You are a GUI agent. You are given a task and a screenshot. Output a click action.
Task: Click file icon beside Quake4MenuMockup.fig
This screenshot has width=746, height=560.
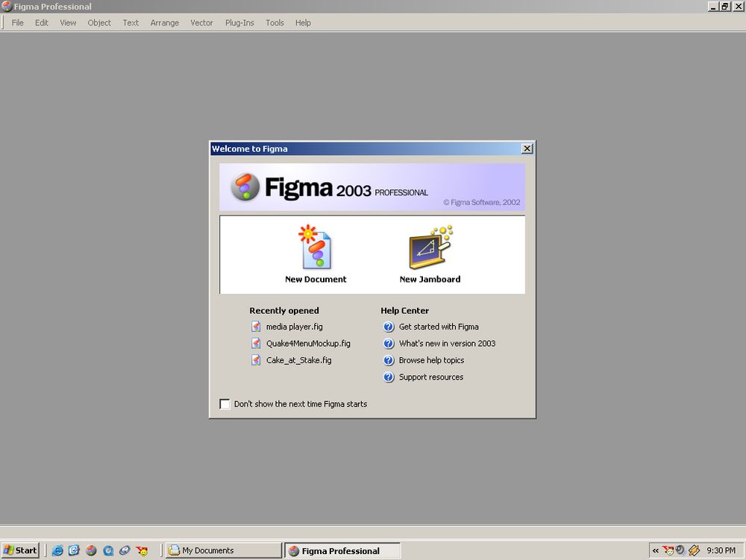(x=256, y=343)
